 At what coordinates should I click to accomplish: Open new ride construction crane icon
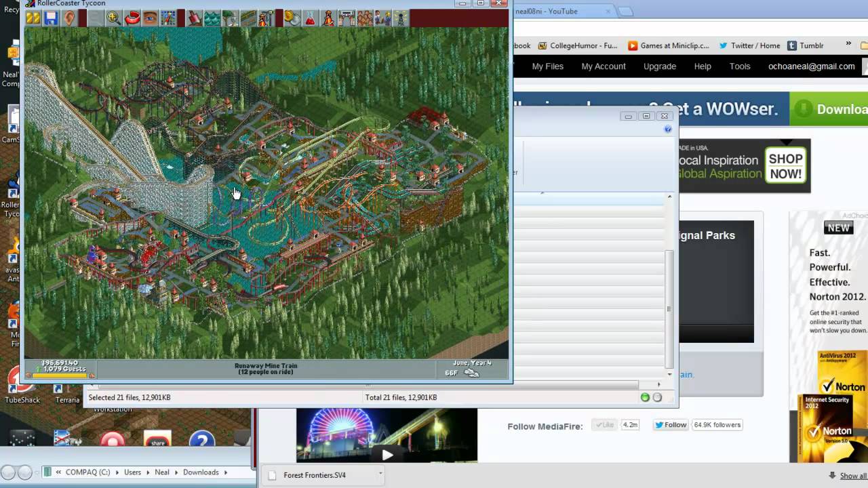267,18
